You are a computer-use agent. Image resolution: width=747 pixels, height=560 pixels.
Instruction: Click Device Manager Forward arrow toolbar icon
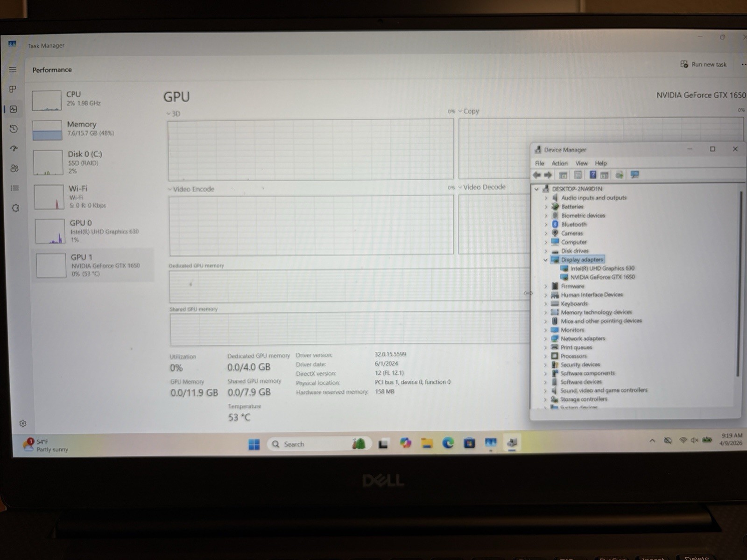tap(548, 175)
